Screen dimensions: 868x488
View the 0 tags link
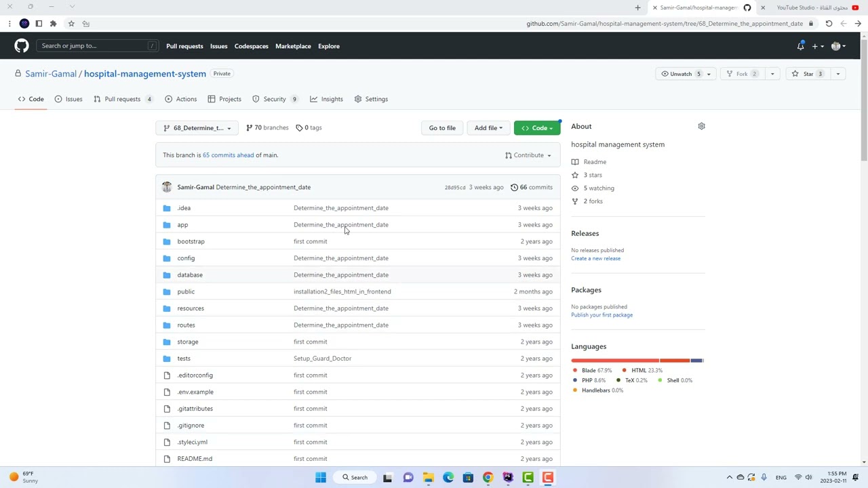coord(309,127)
